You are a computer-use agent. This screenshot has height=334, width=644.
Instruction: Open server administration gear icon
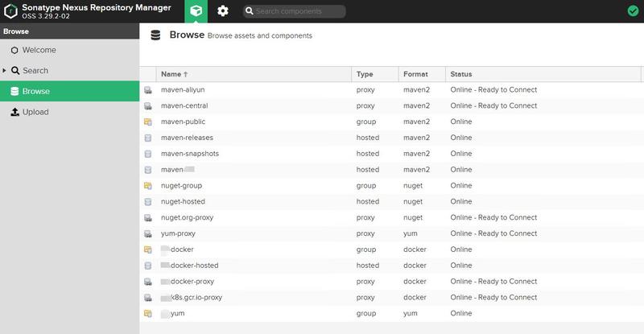pos(223,11)
